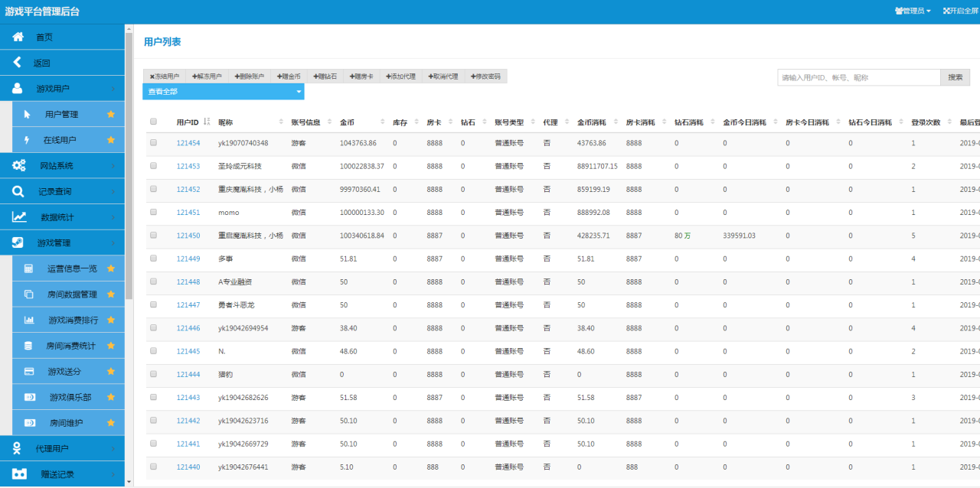The image size is (980, 488).
Task: Tick the select-all checkbox in table header
Action: [154, 122]
